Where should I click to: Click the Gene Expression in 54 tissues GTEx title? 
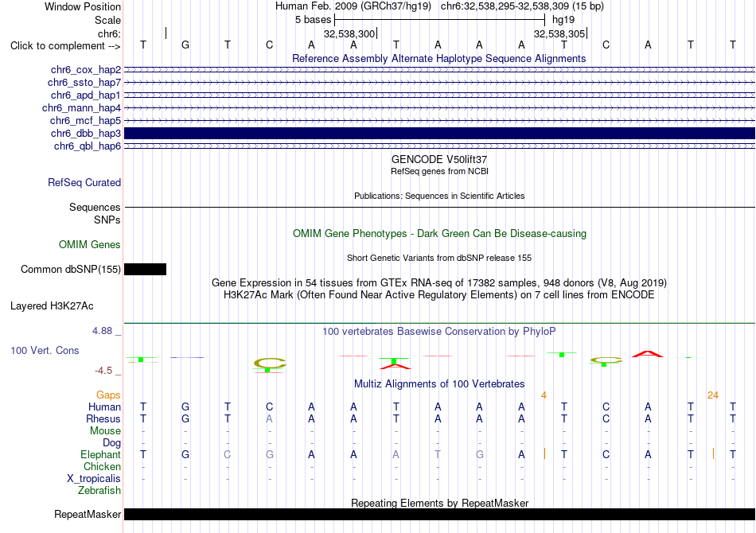(439, 283)
